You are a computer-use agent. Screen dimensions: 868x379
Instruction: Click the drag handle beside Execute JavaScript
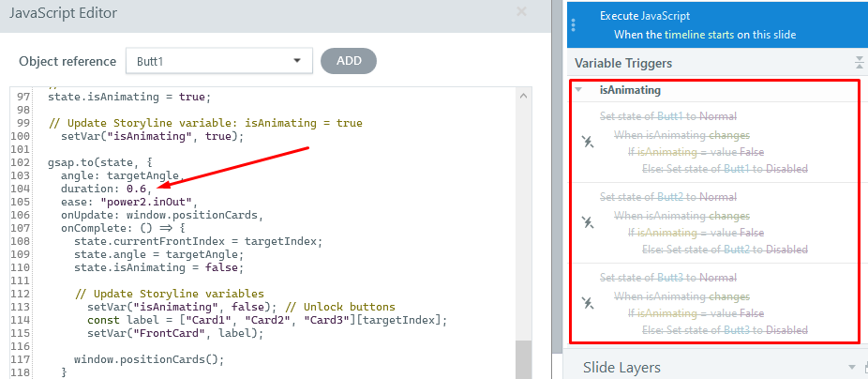coord(573,25)
